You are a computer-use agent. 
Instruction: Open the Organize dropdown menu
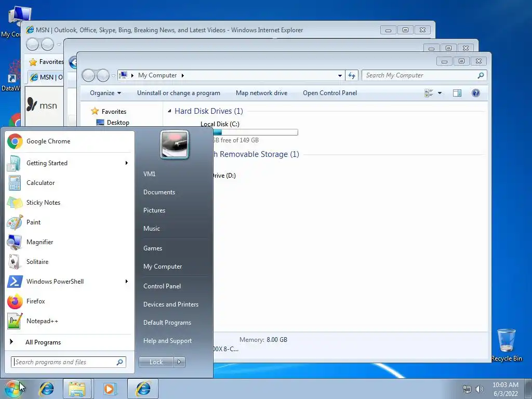105,93
